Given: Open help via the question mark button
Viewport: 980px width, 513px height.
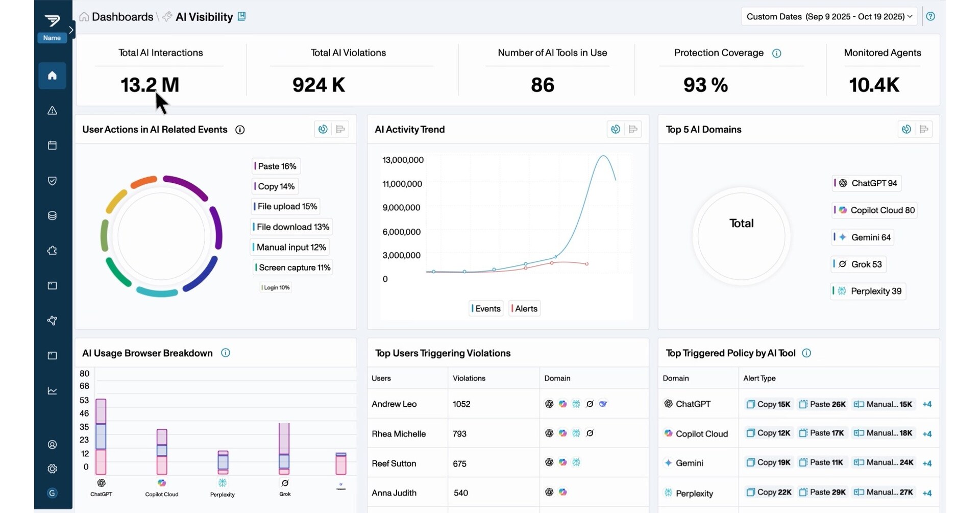Looking at the screenshot, I should (x=931, y=16).
